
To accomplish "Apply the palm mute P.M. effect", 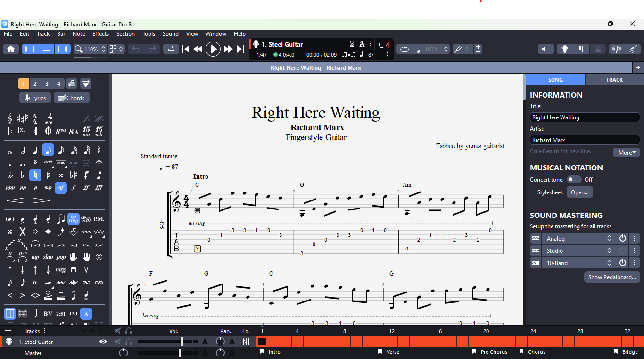I will click(x=99, y=219).
